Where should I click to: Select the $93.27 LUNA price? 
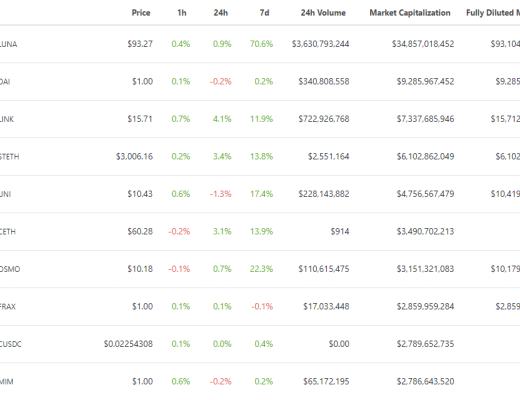click(140, 44)
